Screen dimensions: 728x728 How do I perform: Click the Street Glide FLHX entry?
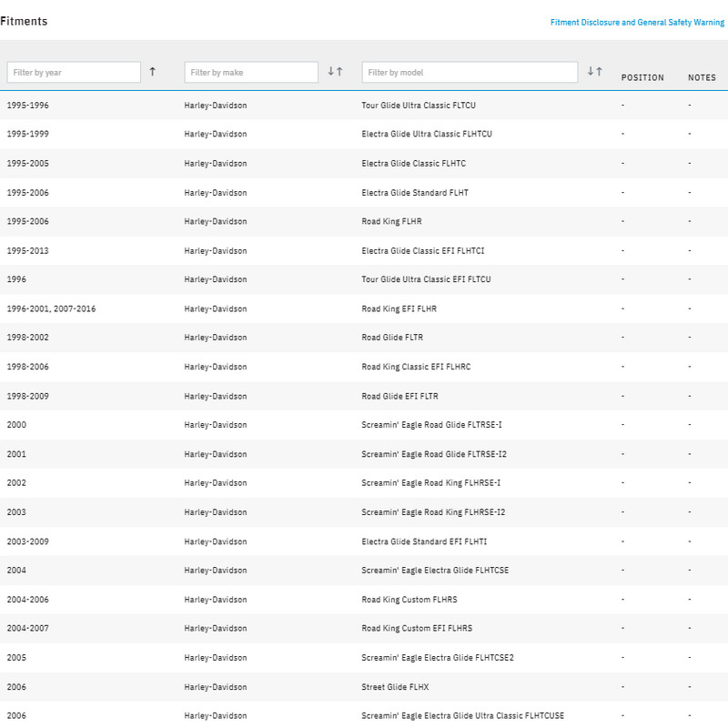[396, 687]
